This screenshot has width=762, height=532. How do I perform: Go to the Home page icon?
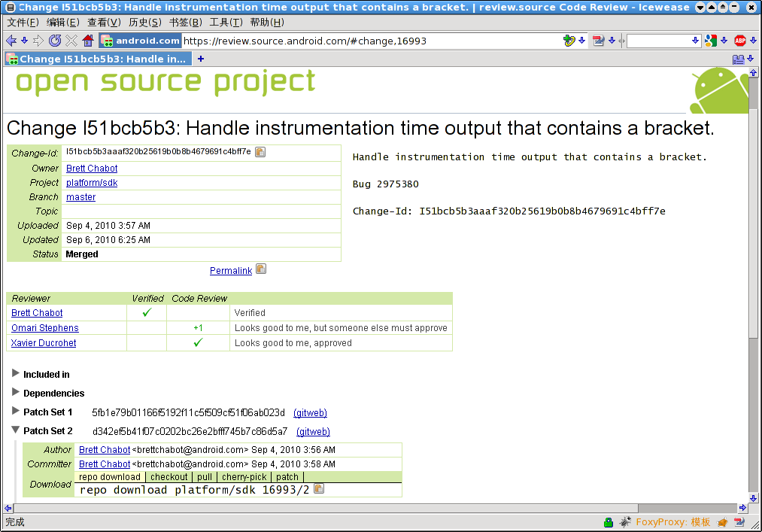pos(88,41)
